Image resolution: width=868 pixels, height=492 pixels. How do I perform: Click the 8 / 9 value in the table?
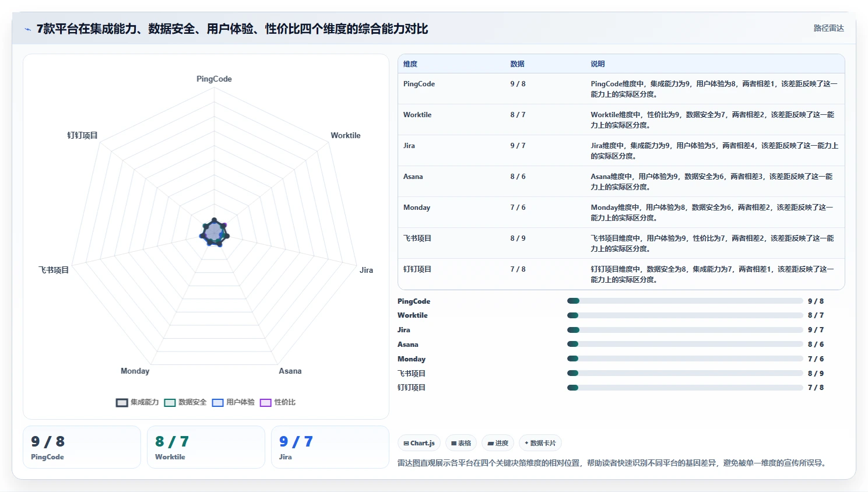(x=518, y=238)
